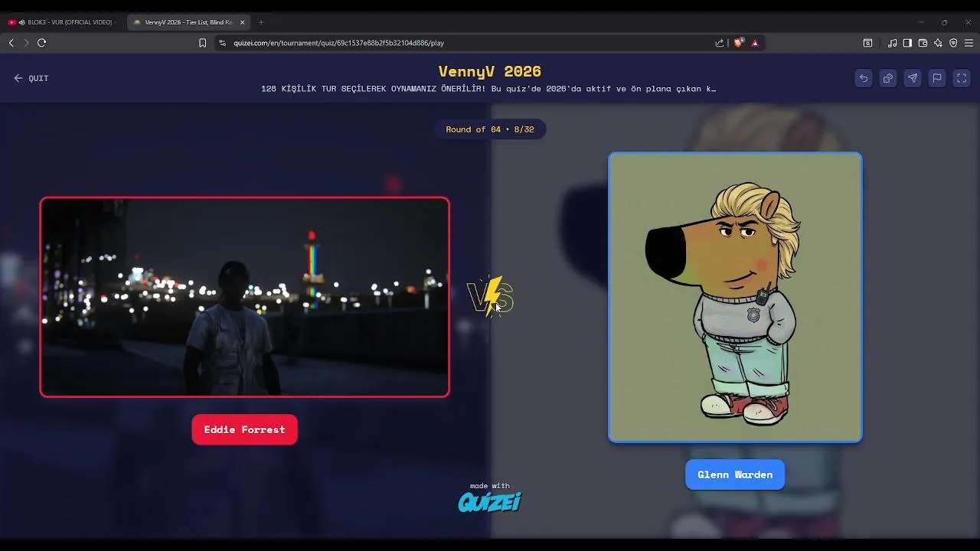Open the music note playlist icon
The width and height of the screenshot is (980, 551).
click(893, 43)
